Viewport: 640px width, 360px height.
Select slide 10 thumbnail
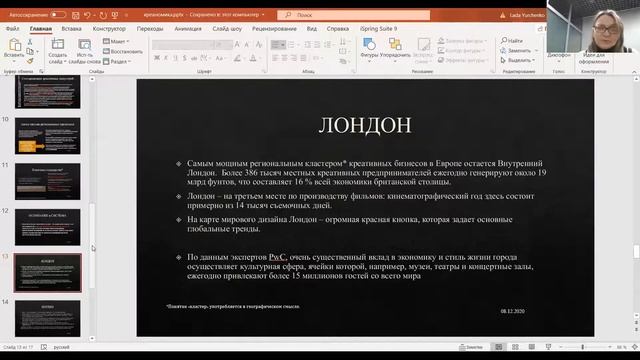tap(48, 136)
